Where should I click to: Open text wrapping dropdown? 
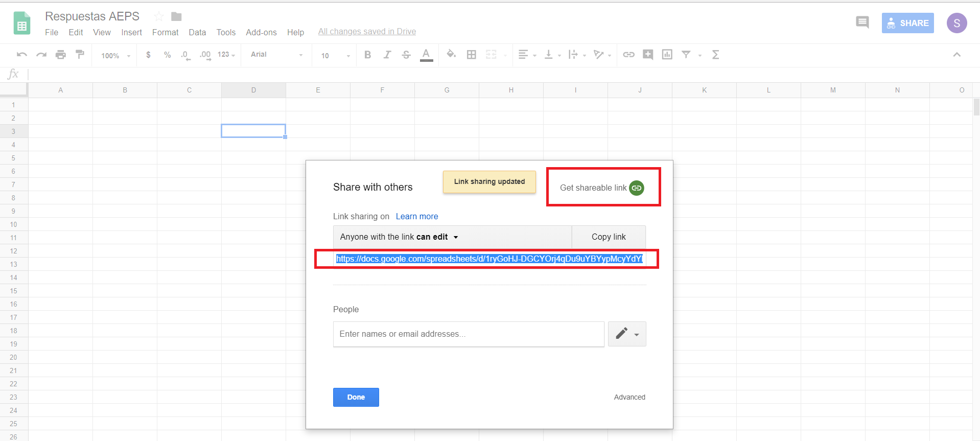tap(577, 55)
